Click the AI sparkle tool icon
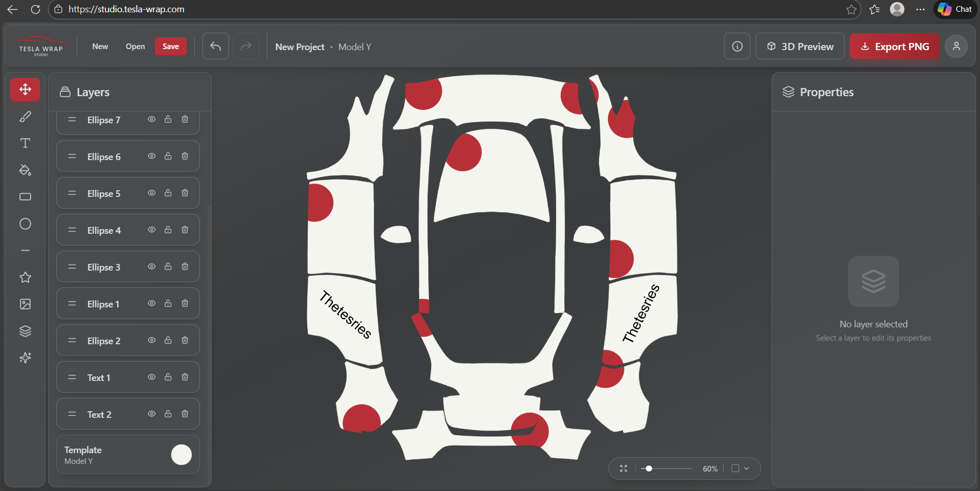 pyautogui.click(x=25, y=358)
